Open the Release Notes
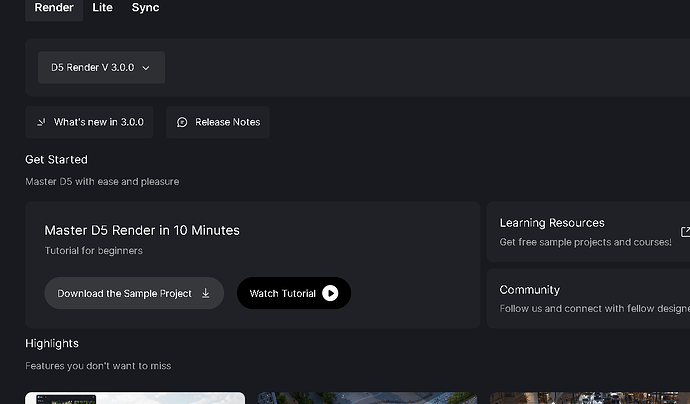Viewport: 690px width, 404px height. pyautogui.click(x=218, y=122)
